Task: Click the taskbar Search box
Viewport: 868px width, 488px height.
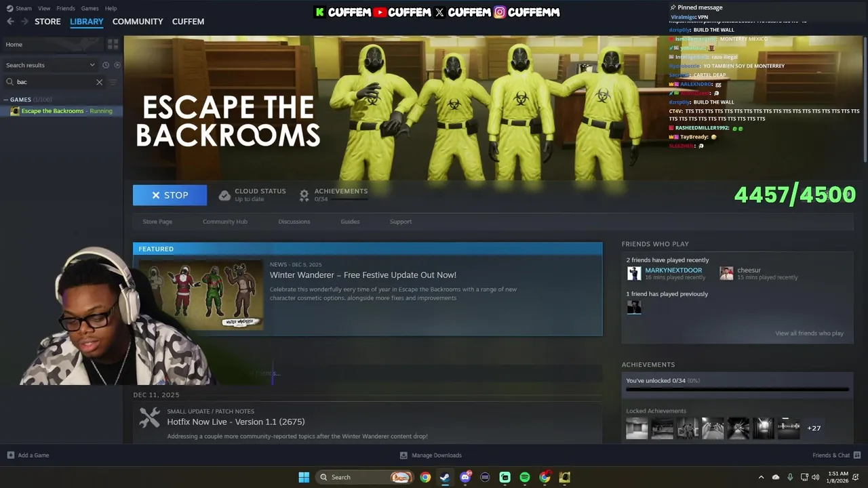Action: 365,477
